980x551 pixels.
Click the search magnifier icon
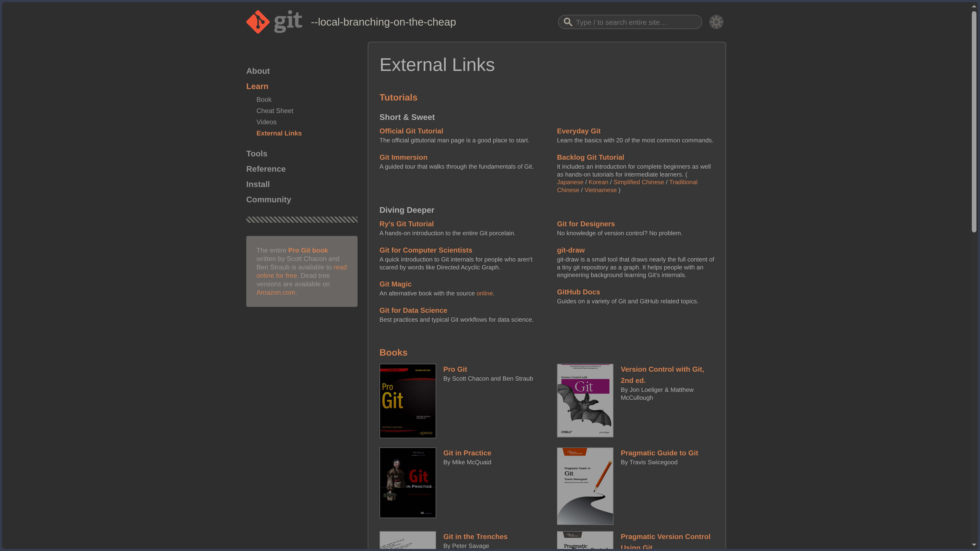point(568,22)
